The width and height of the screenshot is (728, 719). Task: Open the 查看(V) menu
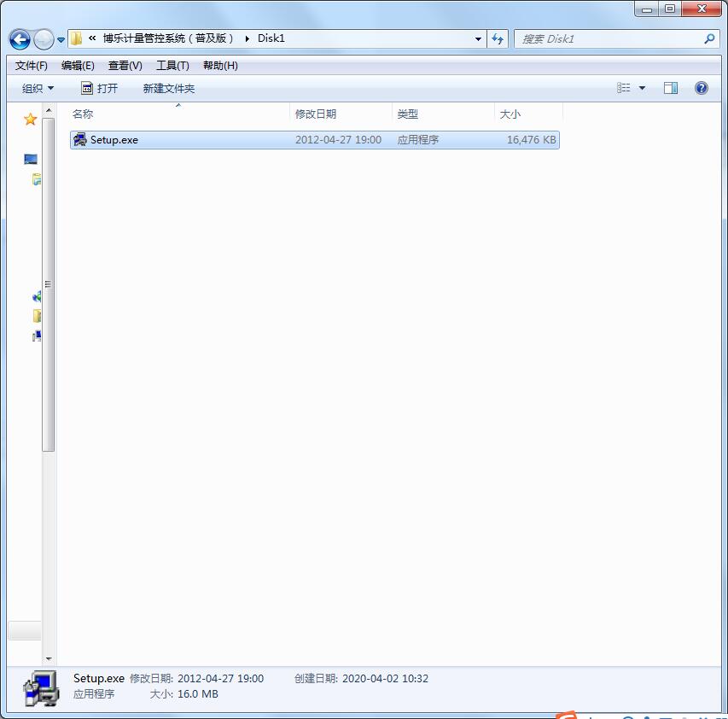(125, 66)
